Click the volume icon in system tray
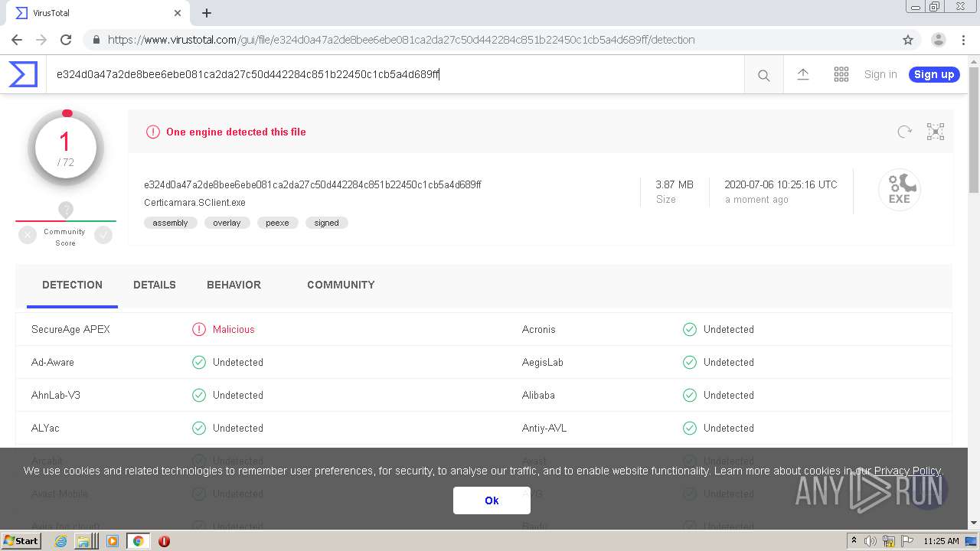Screen dimensions: 980x551 point(871,541)
